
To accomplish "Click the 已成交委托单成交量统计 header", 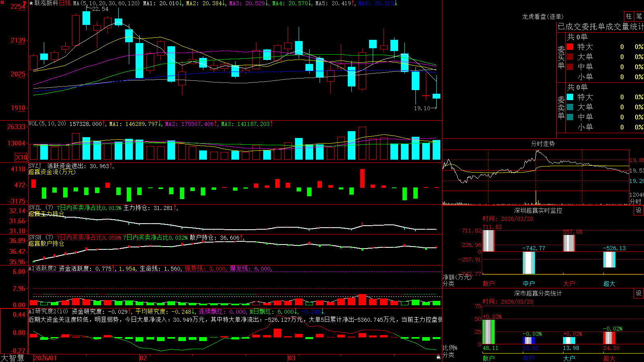I will pyautogui.click(x=601, y=27).
